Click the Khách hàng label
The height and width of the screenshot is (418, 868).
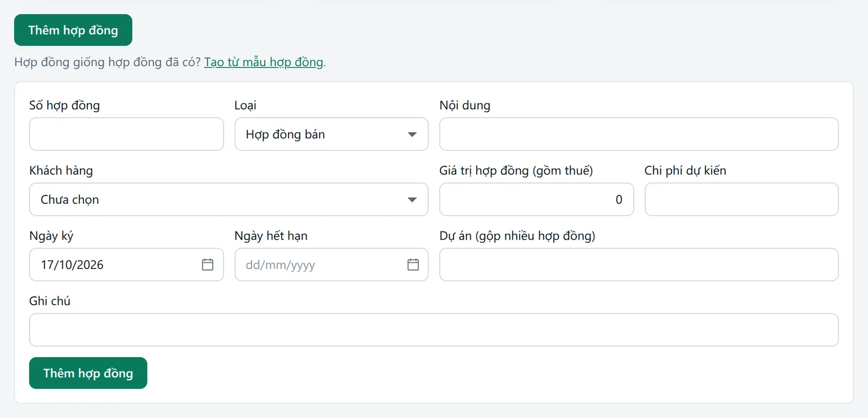click(61, 170)
